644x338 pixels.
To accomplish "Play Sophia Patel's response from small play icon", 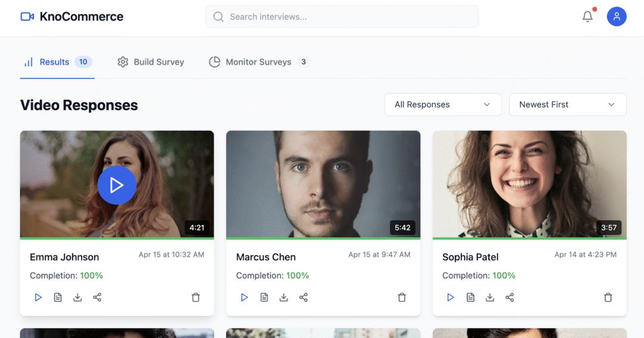I will [x=451, y=297].
